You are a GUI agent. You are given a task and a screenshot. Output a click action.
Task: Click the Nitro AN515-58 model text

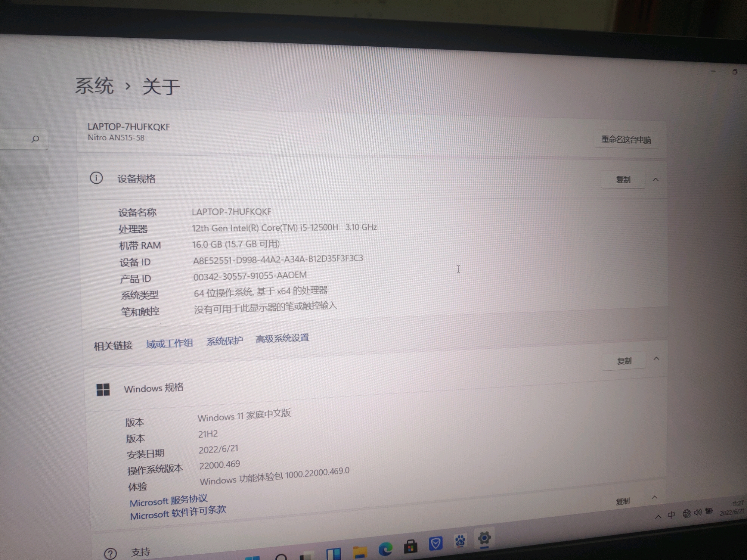coord(116,137)
